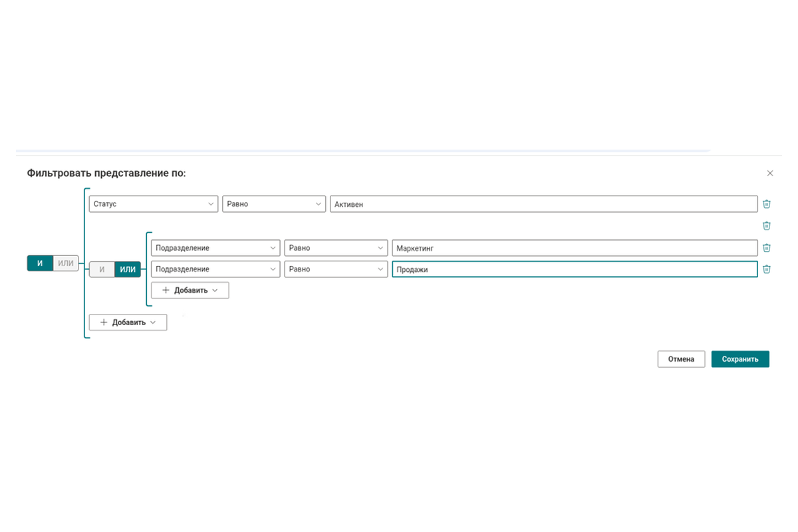Click the Отмена button
This screenshot has width=798, height=532.
681,359
